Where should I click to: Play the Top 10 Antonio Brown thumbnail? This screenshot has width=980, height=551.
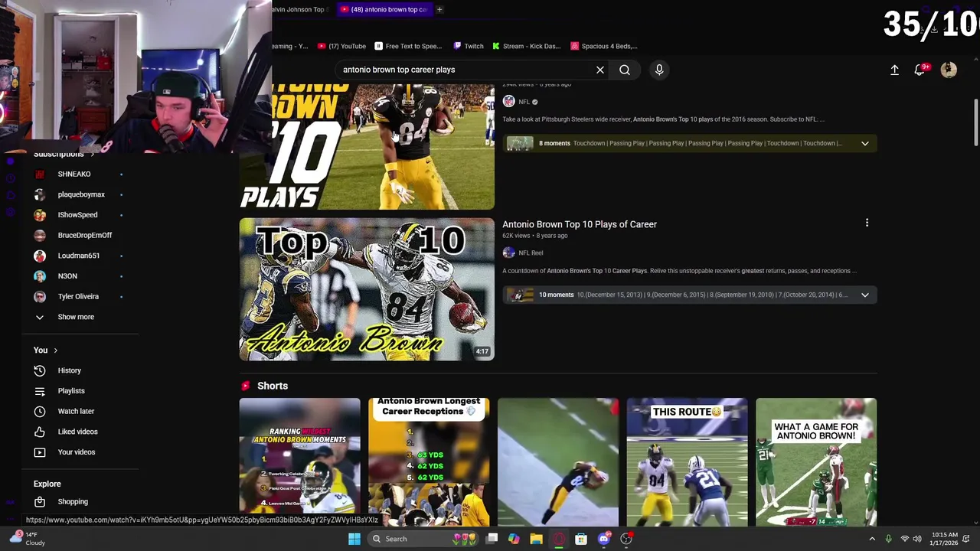click(x=367, y=289)
